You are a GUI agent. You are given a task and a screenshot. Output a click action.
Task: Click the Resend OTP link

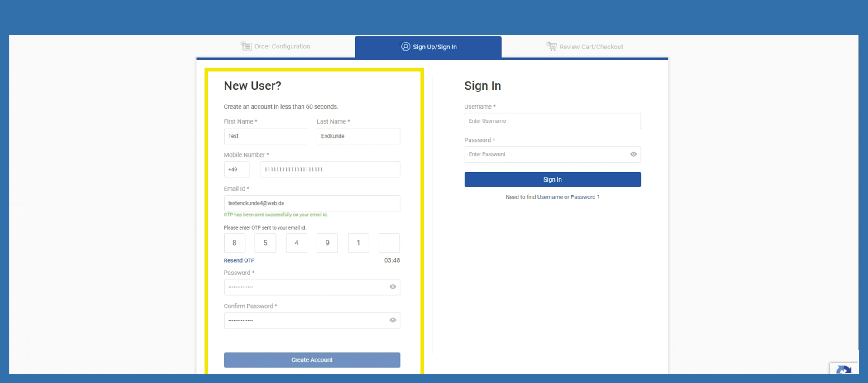(x=239, y=260)
